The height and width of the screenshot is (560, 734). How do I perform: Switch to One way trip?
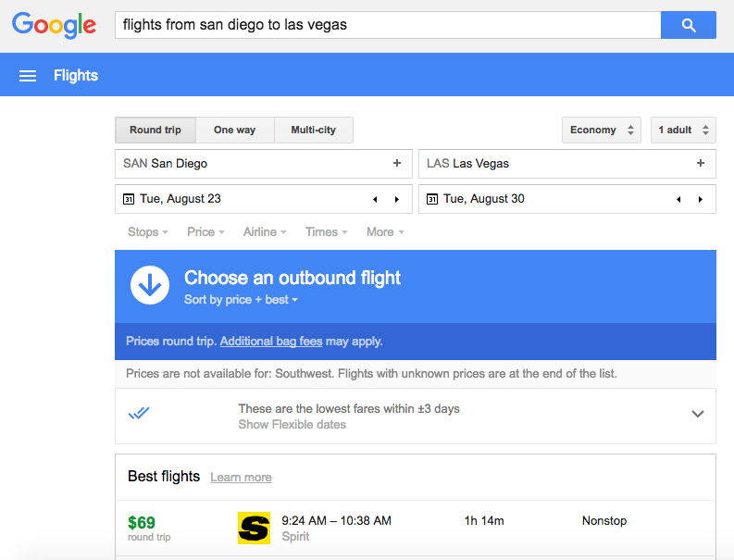(x=234, y=130)
